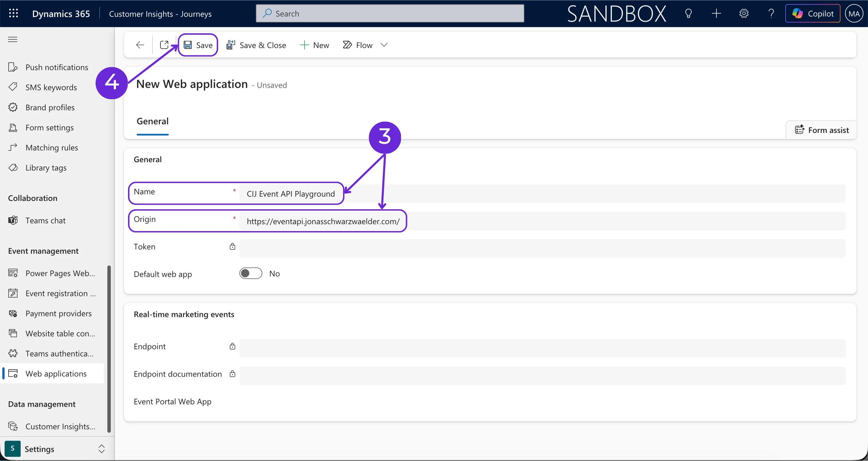The image size is (868, 461).
Task: Click the sidebar vertical scrollbar
Action: click(109, 349)
